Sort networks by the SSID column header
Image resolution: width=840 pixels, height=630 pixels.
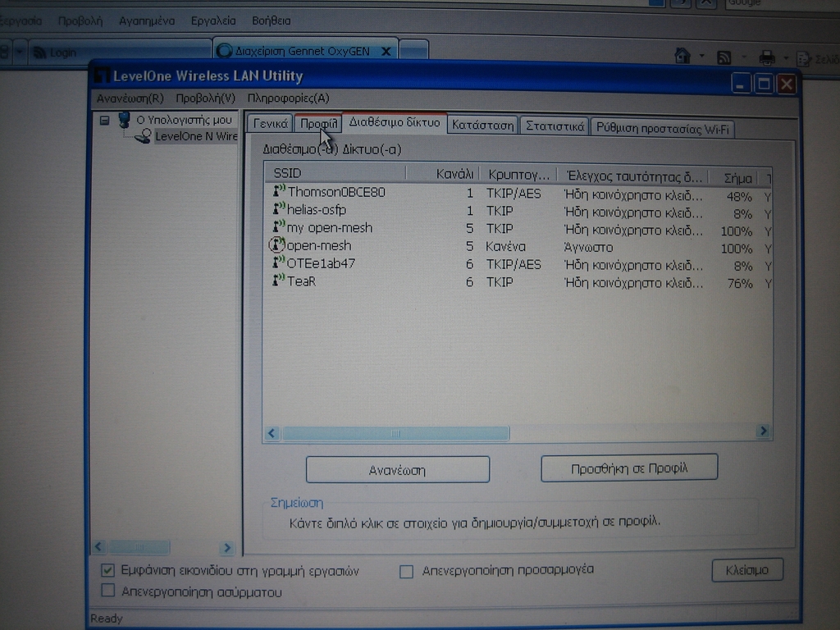click(x=336, y=173)
